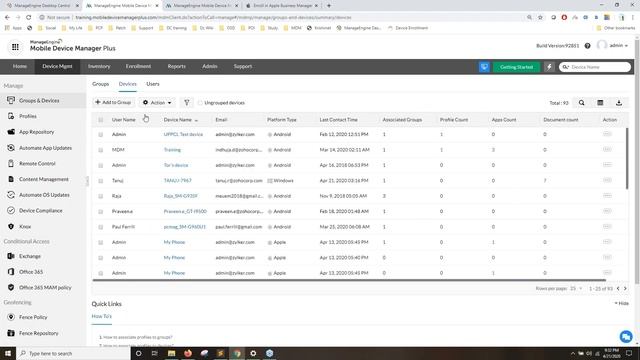
Task: Select the TANUJ-7967 row checkbox
Action: pyautogui.click(x=100, y=180)
